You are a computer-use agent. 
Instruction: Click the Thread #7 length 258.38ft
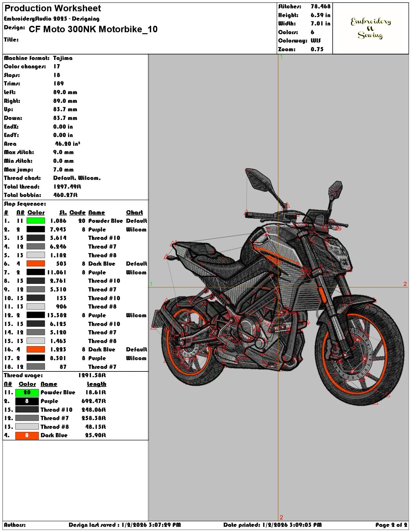click(x=94, y=418)
